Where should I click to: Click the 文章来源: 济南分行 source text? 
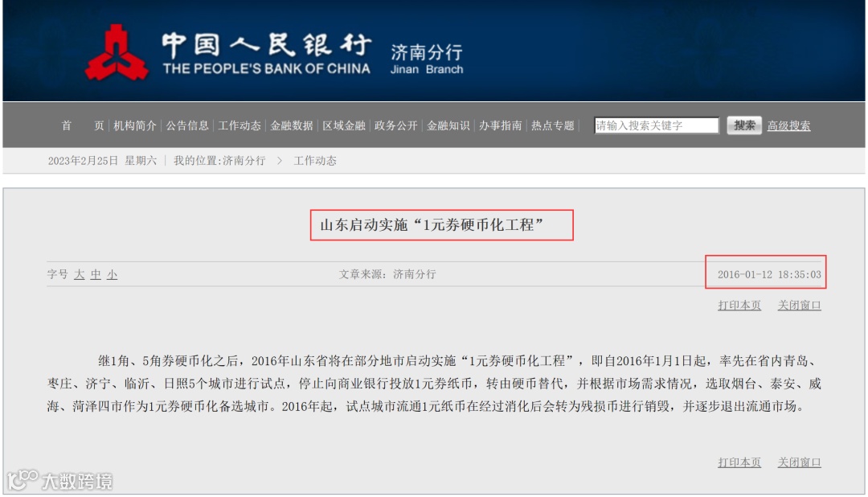point(387,274)
